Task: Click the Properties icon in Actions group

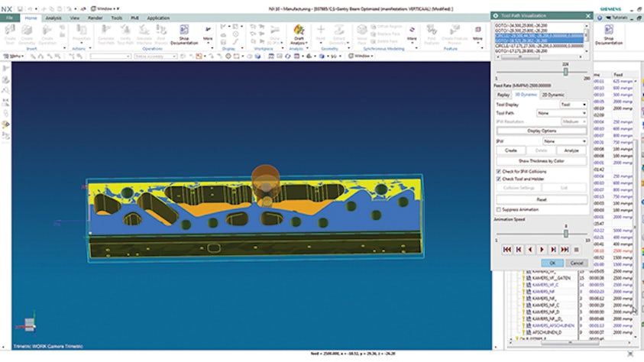Action: 81,34
